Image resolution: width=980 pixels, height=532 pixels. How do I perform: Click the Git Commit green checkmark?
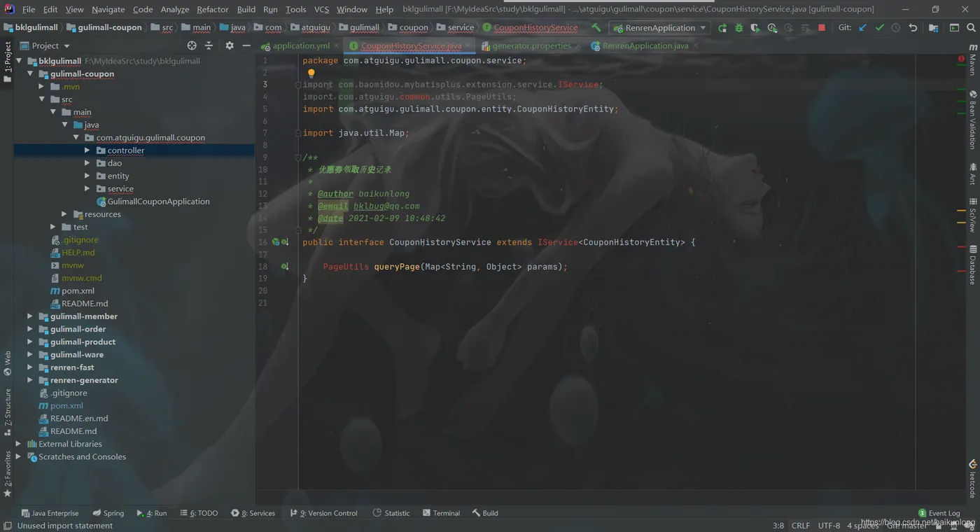[879, 28]
